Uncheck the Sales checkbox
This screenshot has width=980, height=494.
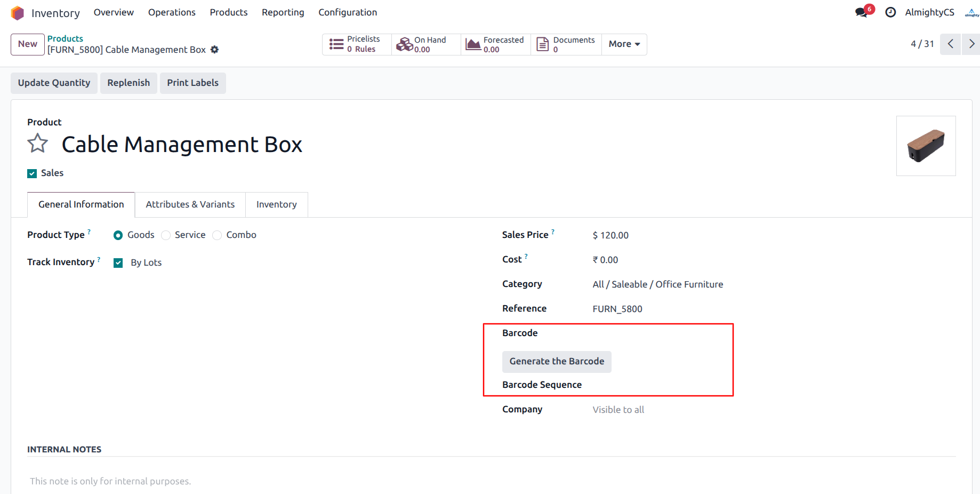(33, 173)
